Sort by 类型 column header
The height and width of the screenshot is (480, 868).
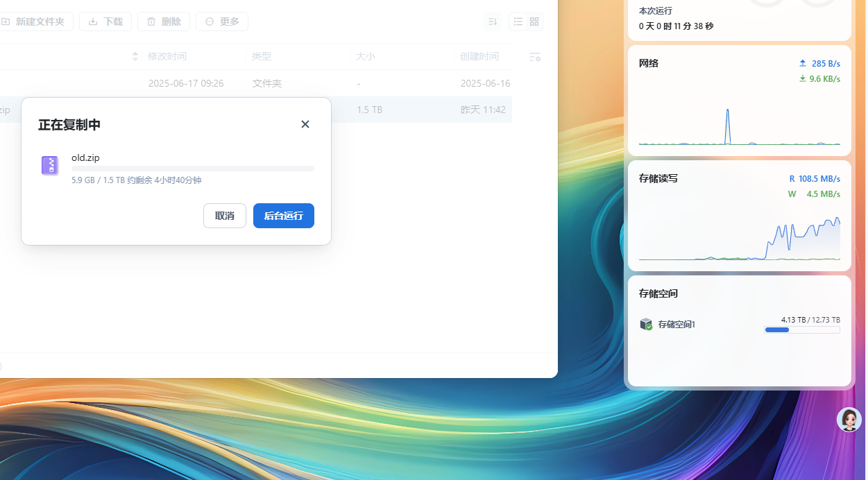tap(262, 56)
